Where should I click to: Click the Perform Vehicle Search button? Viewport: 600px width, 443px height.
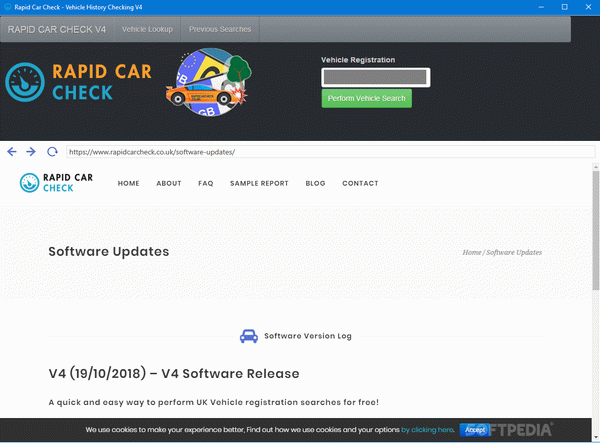[x=367, y=98]
